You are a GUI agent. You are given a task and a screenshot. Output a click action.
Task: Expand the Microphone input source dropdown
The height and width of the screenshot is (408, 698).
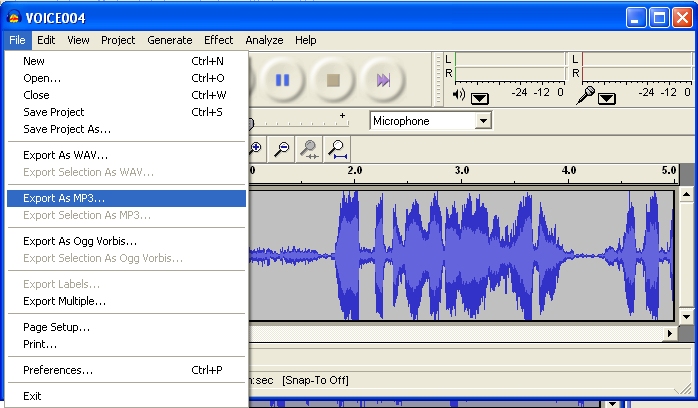coord(484,121)
